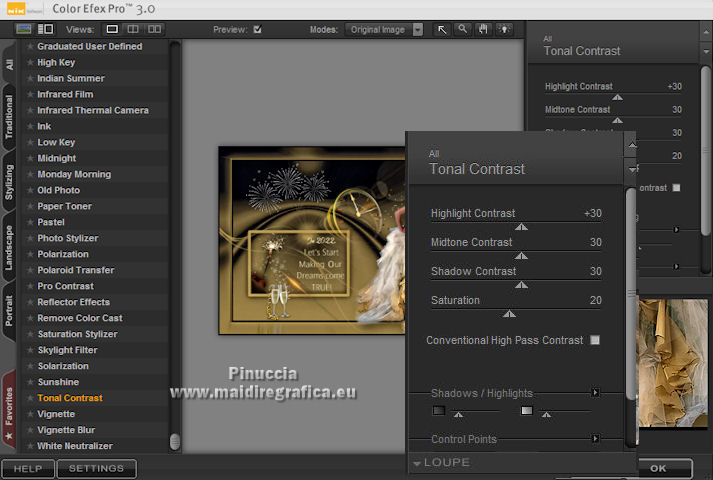Star the Sunshine filter

point(30,382)
